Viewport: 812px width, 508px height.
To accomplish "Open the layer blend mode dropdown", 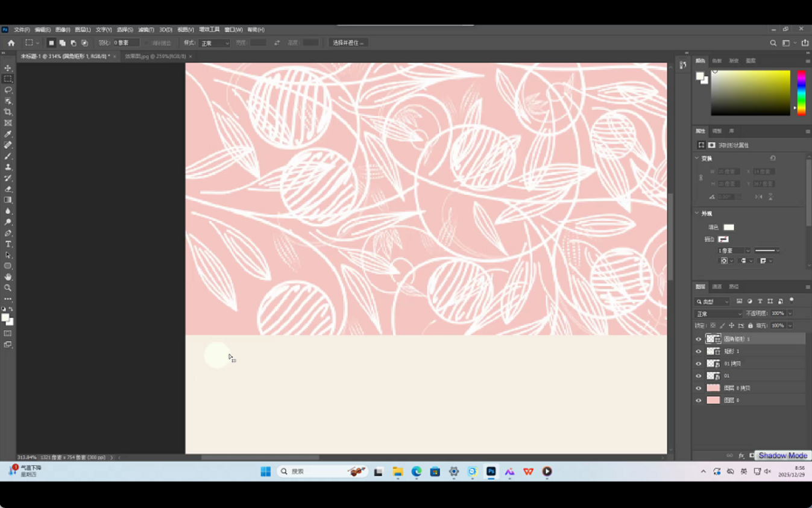I will pyautogui.click(x=719, y=314).
